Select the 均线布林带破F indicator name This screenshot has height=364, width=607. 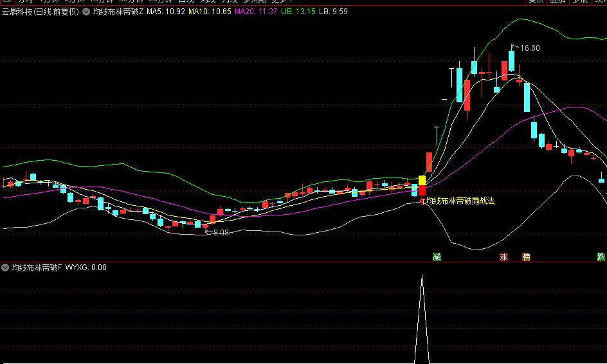[37, 268]
